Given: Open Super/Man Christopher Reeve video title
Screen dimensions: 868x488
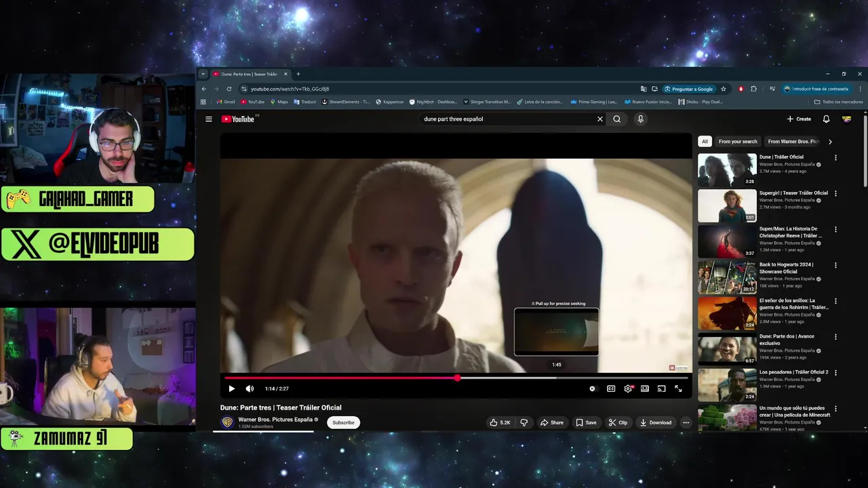Looking at the screenshot, I should tap(790, 232).
